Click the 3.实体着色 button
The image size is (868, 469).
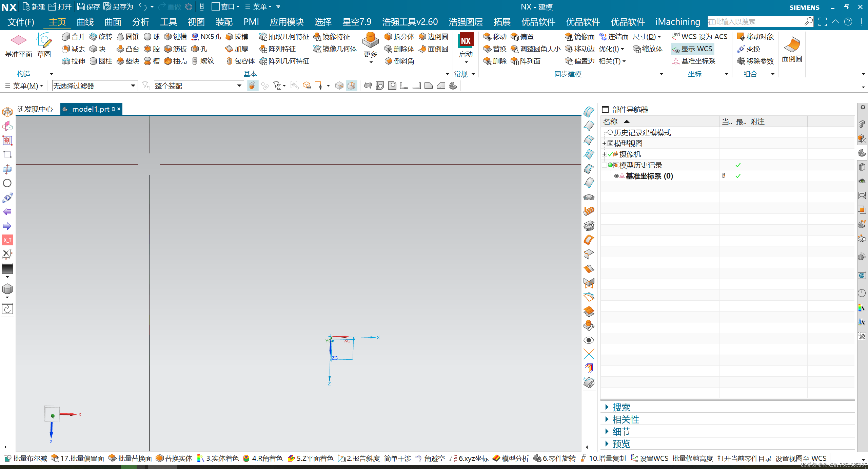tap(218, 458)
